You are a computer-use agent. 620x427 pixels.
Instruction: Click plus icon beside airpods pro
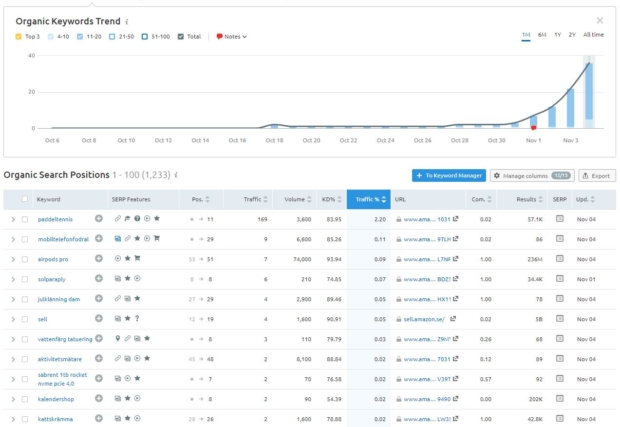pos(99,258)
